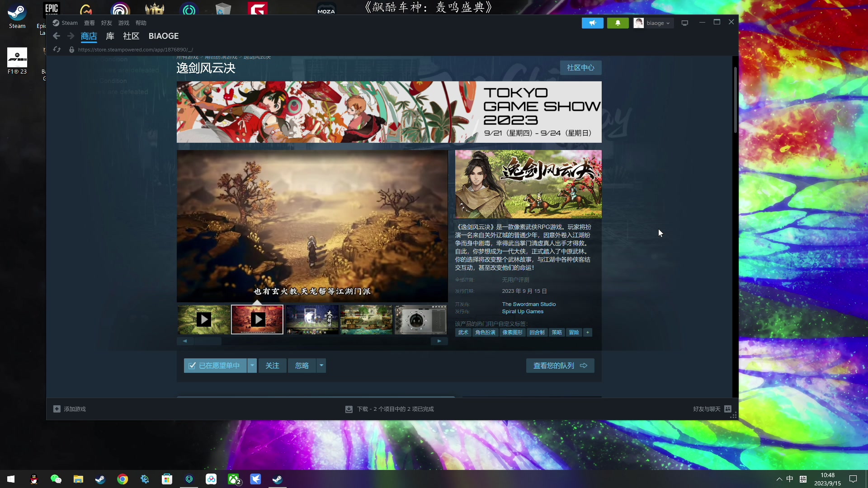This screenshot has width=868, height=488.
Task: Click the 角色扮演 tag
Action: [485, 333]
